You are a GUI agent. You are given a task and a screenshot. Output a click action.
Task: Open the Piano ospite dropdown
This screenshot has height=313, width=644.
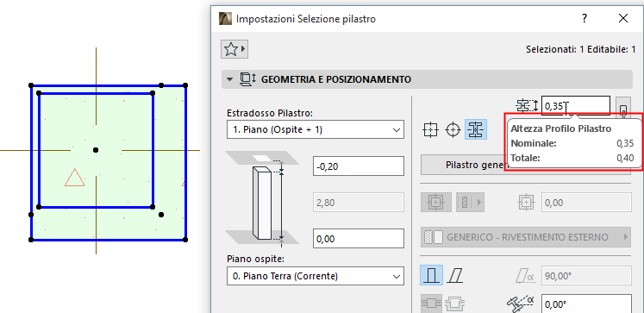click(315, 277)
